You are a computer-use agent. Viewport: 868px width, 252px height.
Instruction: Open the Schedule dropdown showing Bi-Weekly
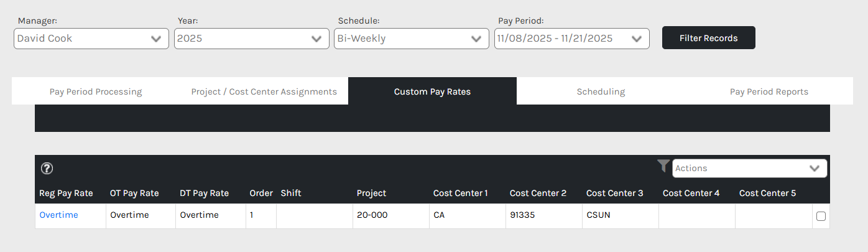(x=412, y=39)
